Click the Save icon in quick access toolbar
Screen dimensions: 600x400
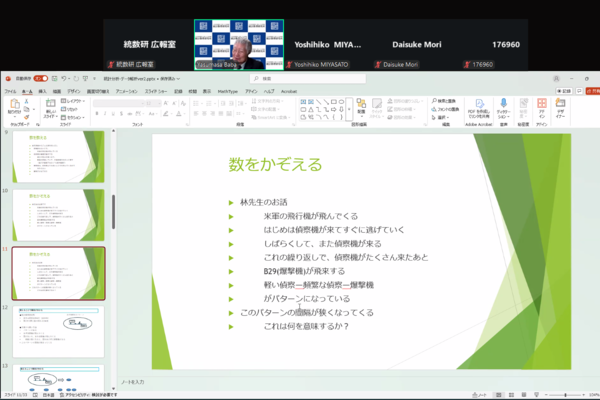54,78
